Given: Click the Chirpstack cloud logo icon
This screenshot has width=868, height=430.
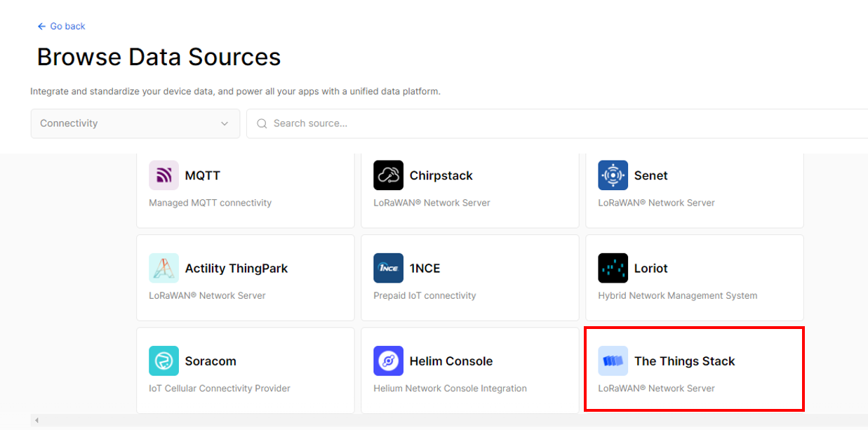Looking at the screenshot, I should (x=388, y=175).
